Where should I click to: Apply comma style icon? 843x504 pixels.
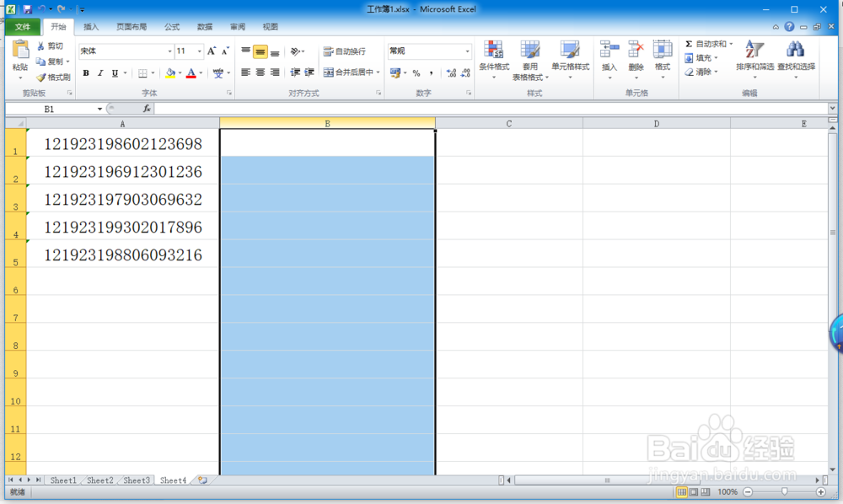pos(431,73)
